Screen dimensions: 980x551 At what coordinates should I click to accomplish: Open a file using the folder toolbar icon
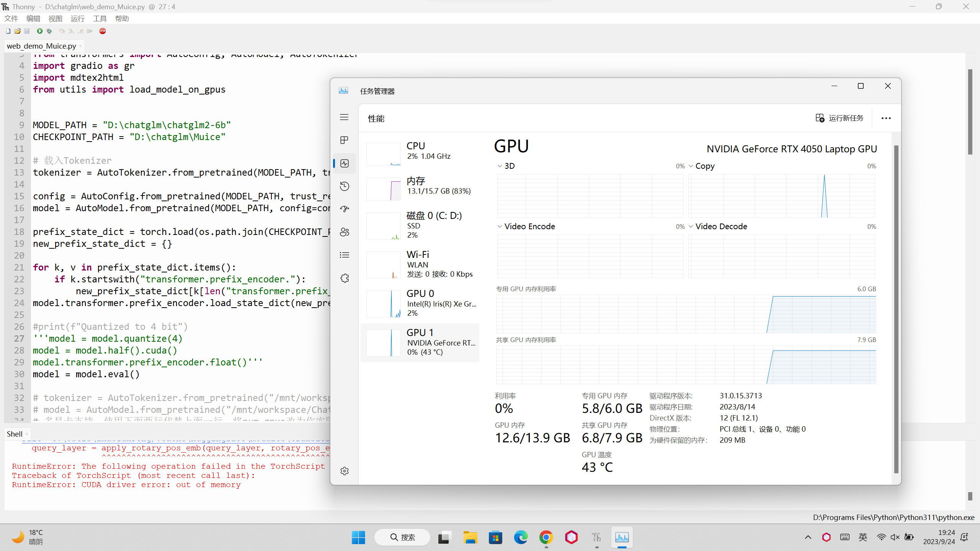[x=17, y=31]
